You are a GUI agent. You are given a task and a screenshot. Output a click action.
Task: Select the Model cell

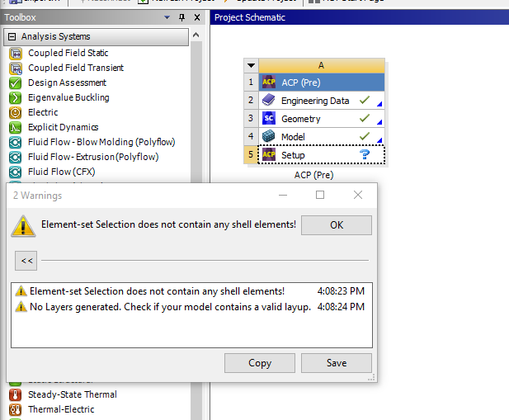click(x=322, y=136)
